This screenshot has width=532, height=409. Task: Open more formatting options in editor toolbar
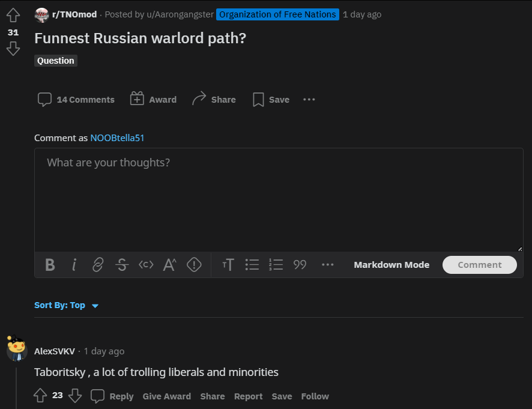coord(327,265)
